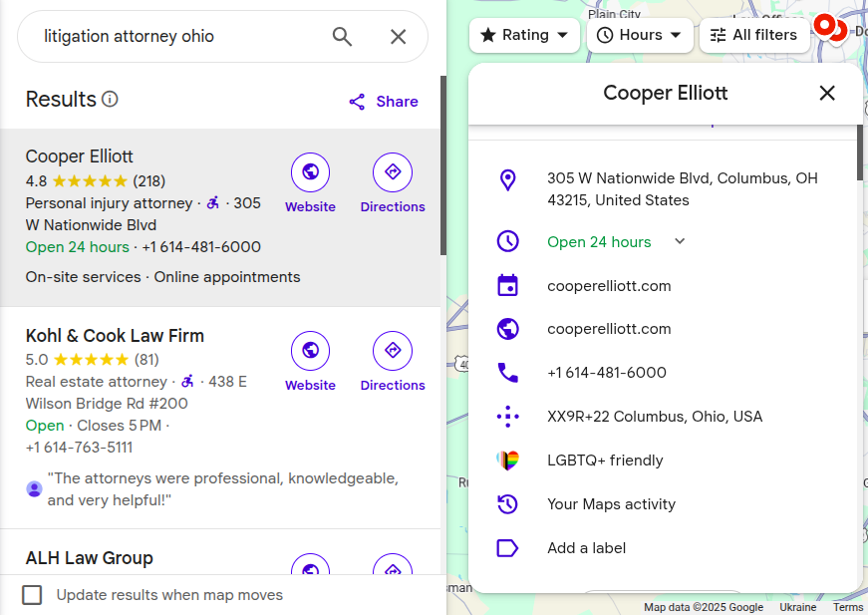The height and width of the screenshot is (615, 868).
Task: Click the label tag icon
Action: [x=507, y=548]
